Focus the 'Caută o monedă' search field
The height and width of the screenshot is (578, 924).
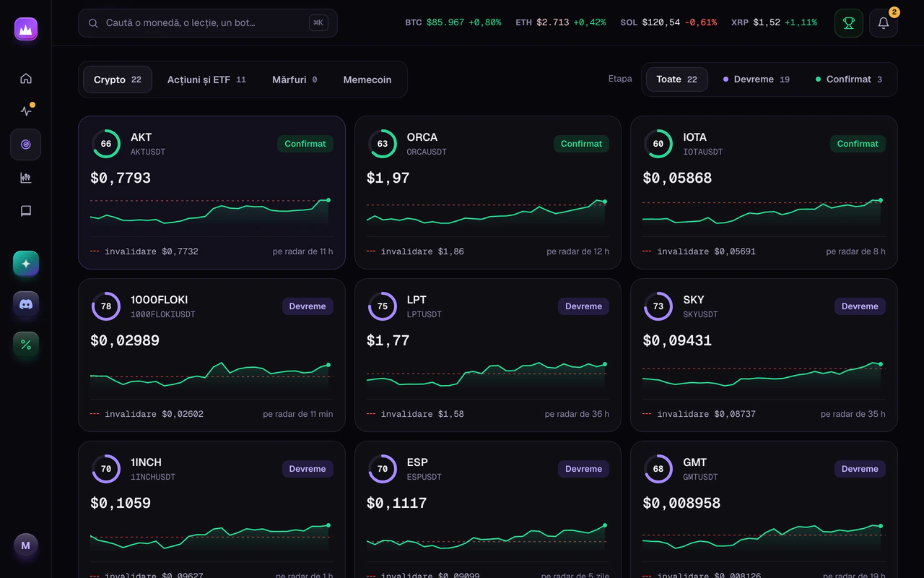click(208, 23)
